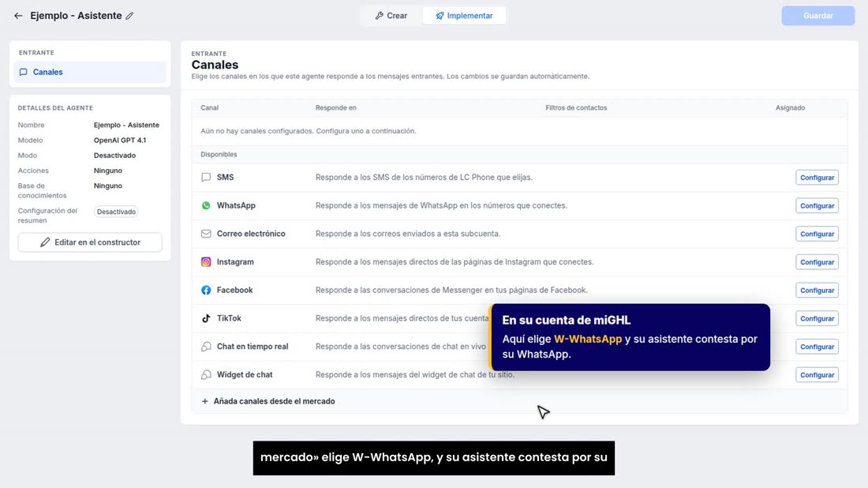Click the Guardar button
868x488 pixels.
817,16
